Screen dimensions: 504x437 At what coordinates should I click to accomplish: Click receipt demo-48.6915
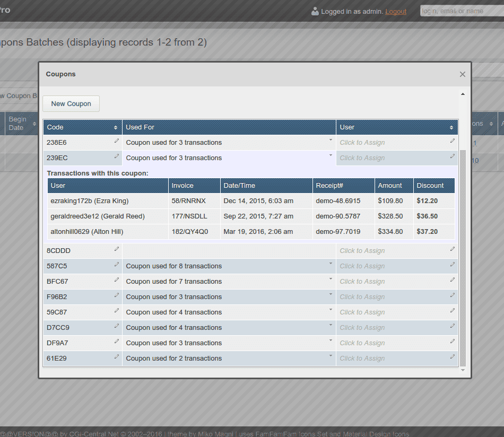coord(338,201)
